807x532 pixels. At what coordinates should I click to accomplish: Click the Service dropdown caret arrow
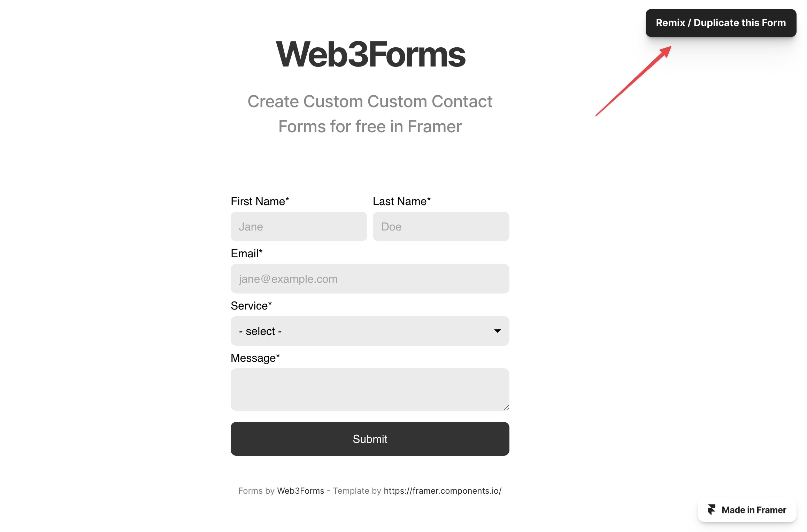(x=498, y=331)
